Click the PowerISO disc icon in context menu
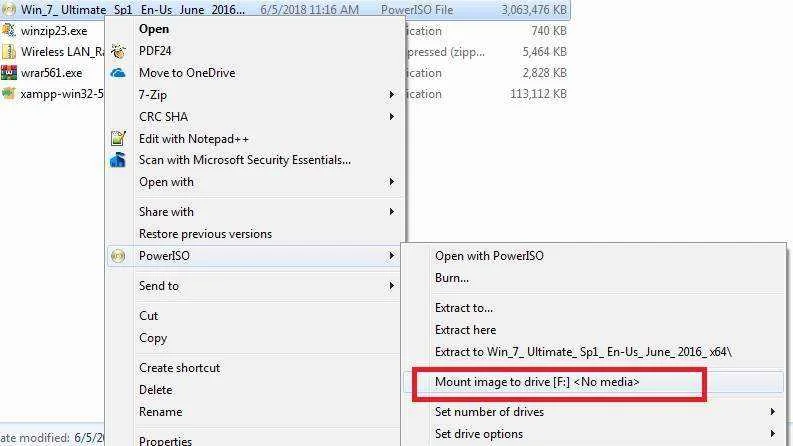 coord(118,256)
